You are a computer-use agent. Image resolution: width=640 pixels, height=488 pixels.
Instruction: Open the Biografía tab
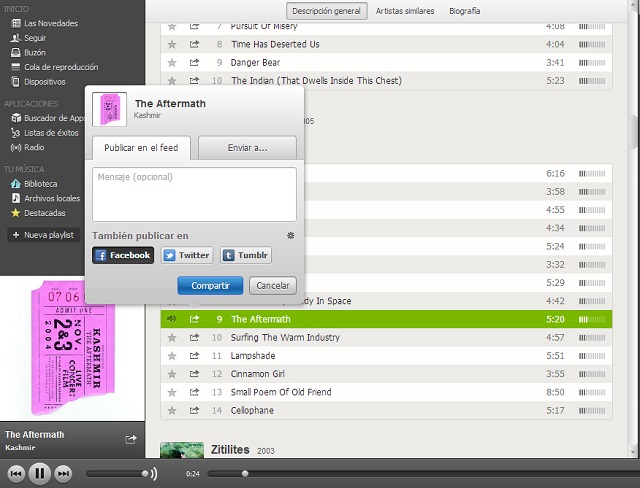462,11
